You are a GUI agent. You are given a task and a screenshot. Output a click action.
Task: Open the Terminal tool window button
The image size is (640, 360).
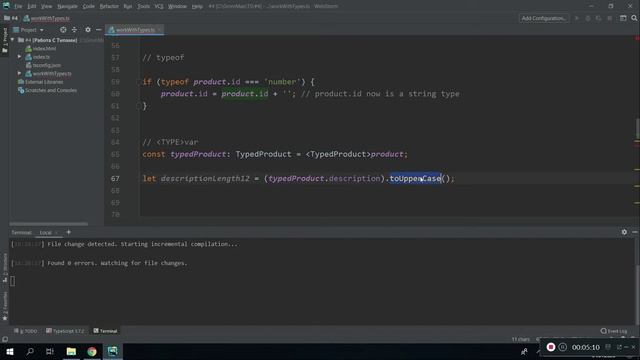[x=105, y=331]
